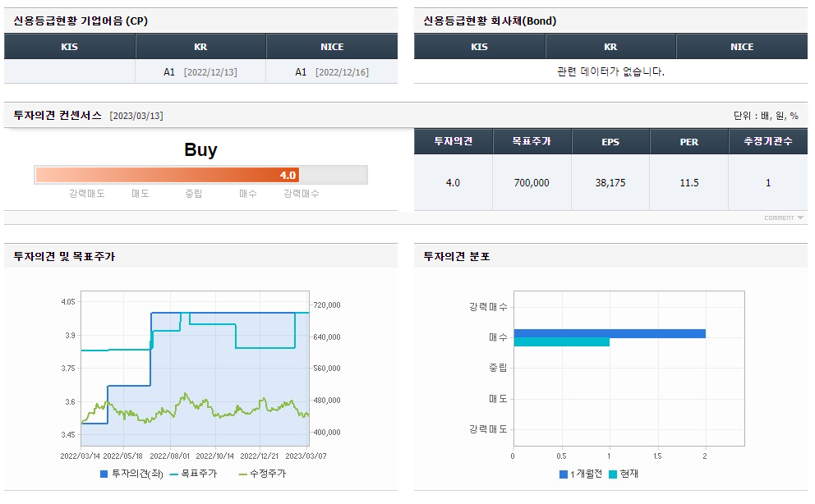Click the NICE header in Bond table
This screenshot has height=504, width=815.
742,47
